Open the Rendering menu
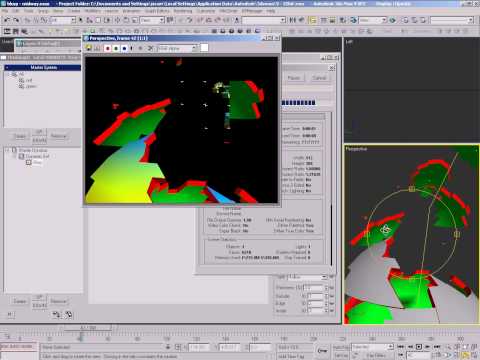The width and height of the screenshot is (480, 360). click(x=183, y=11)
